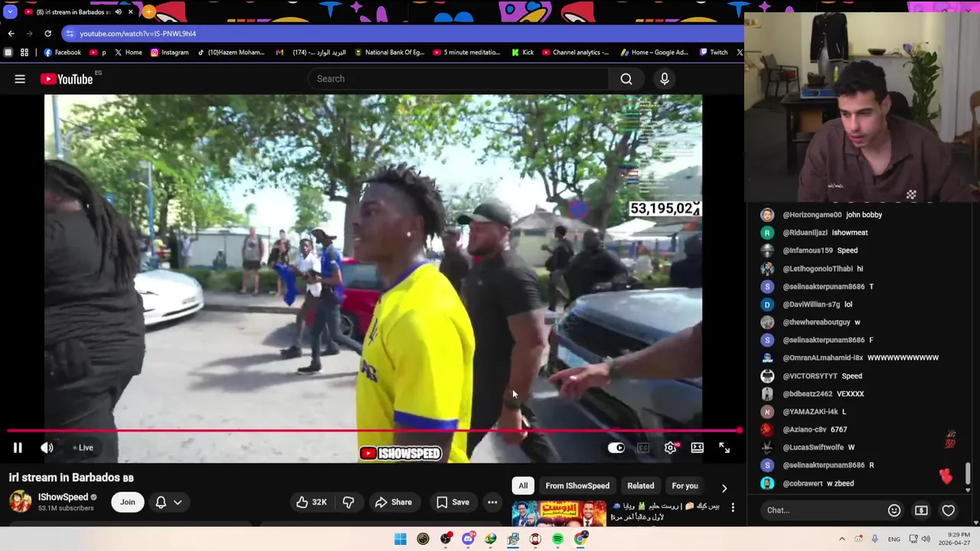The image size is (980, 551).
Task: Go to the YouTube home logo
Action: 67,79
